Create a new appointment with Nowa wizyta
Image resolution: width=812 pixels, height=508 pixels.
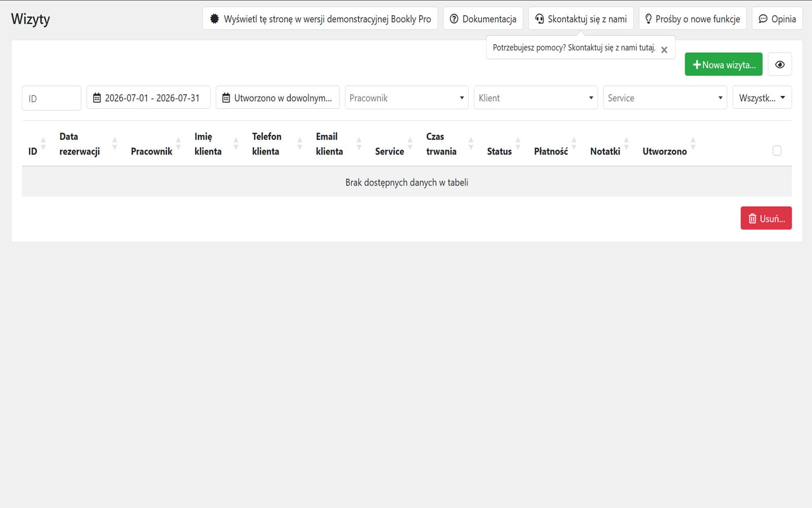coord(723,65)
